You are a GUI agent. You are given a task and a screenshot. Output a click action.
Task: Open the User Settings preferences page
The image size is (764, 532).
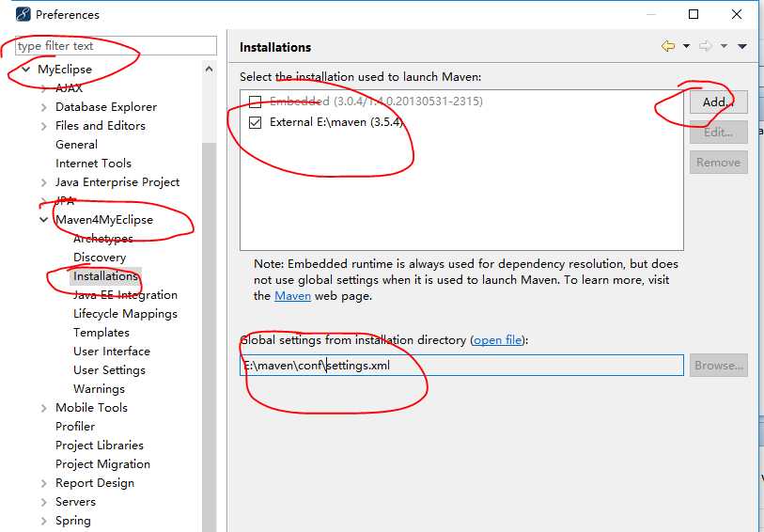[109, 370]
